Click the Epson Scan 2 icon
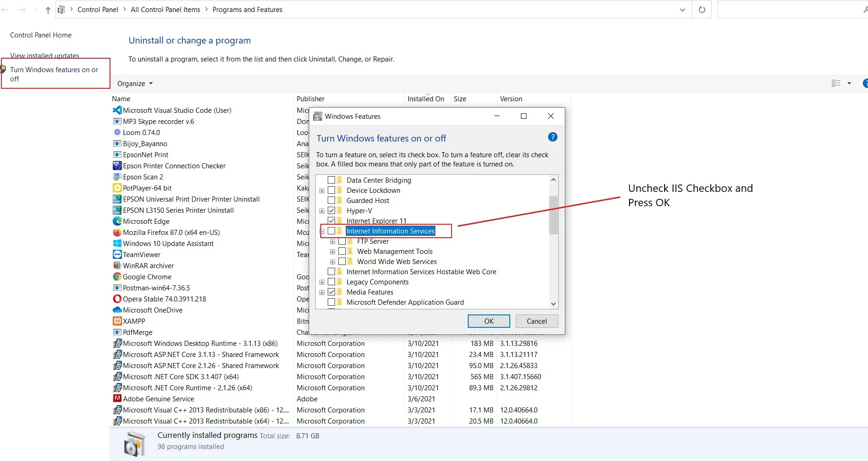Screen dimensions: 868x461 point(117,177)
